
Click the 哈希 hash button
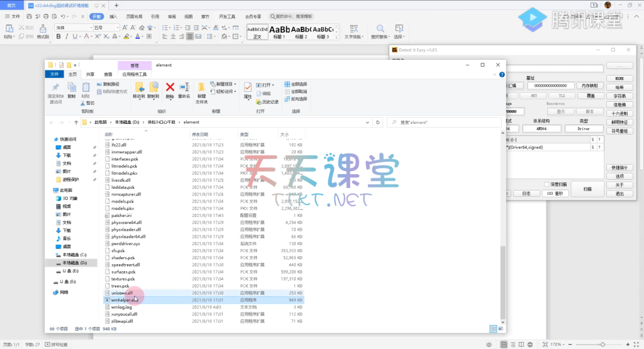[619, 87]
